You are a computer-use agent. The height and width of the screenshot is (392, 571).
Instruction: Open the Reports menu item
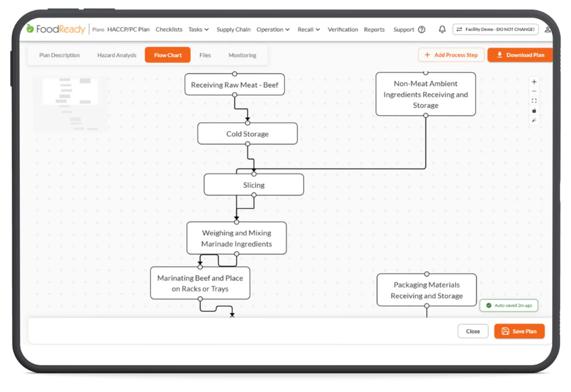click(x=374, y=30)
